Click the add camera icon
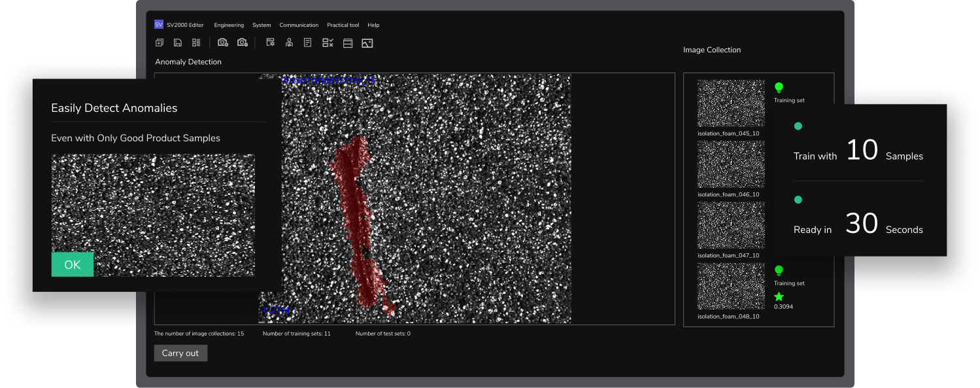Viewport: 980px width, 388px height. [223, 43]
